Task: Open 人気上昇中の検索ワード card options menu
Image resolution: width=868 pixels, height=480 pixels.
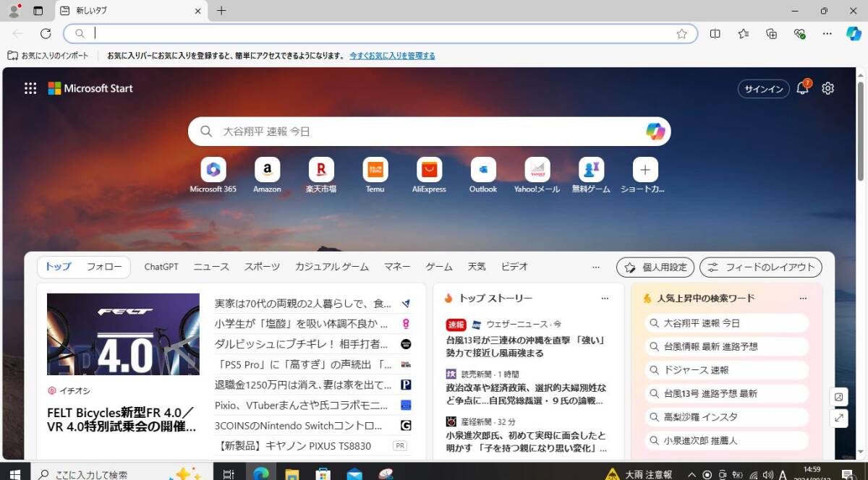Action: coord(803,298)
